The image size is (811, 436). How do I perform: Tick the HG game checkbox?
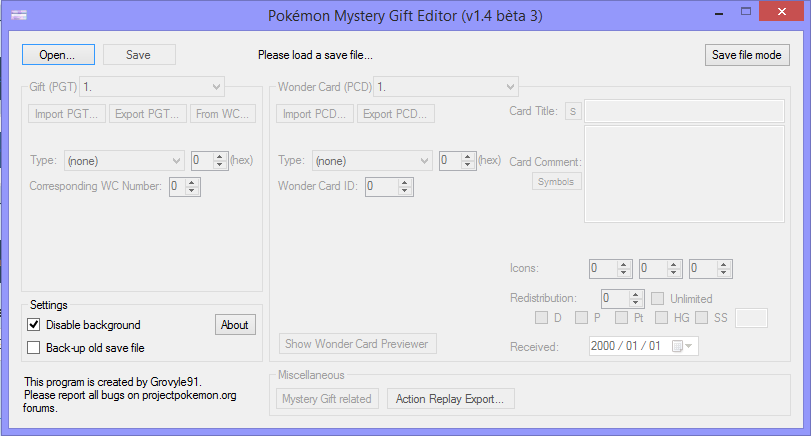coord(660,318)
